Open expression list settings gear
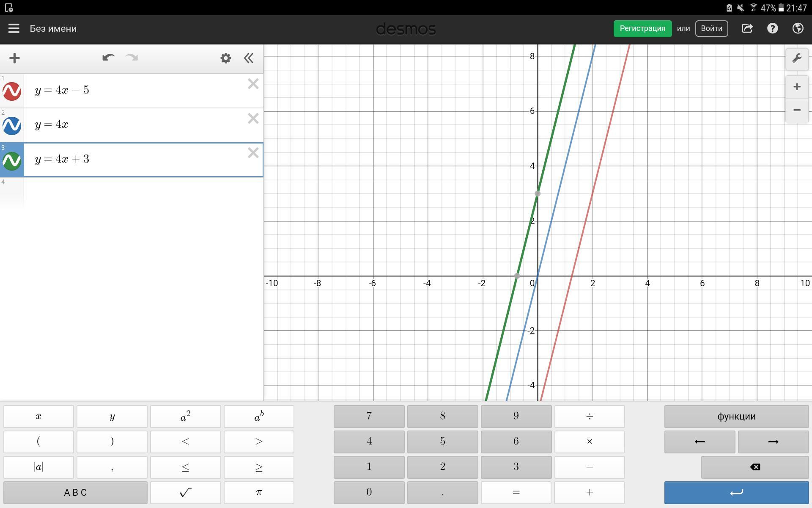Screen dimensions: 812x508 (x=225, y=58)
